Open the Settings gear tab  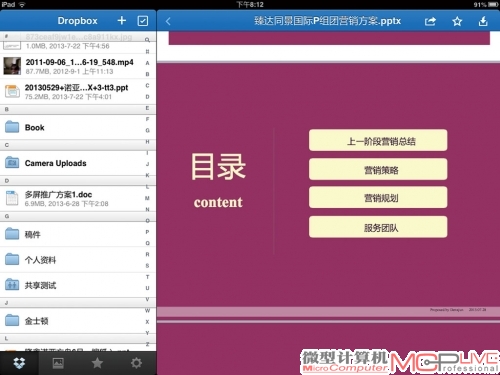pyautogui.click(x=136, y=363)
